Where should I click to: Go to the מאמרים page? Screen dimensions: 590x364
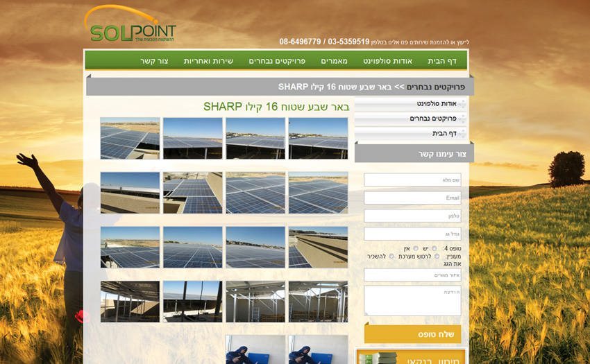coord(335,61)
